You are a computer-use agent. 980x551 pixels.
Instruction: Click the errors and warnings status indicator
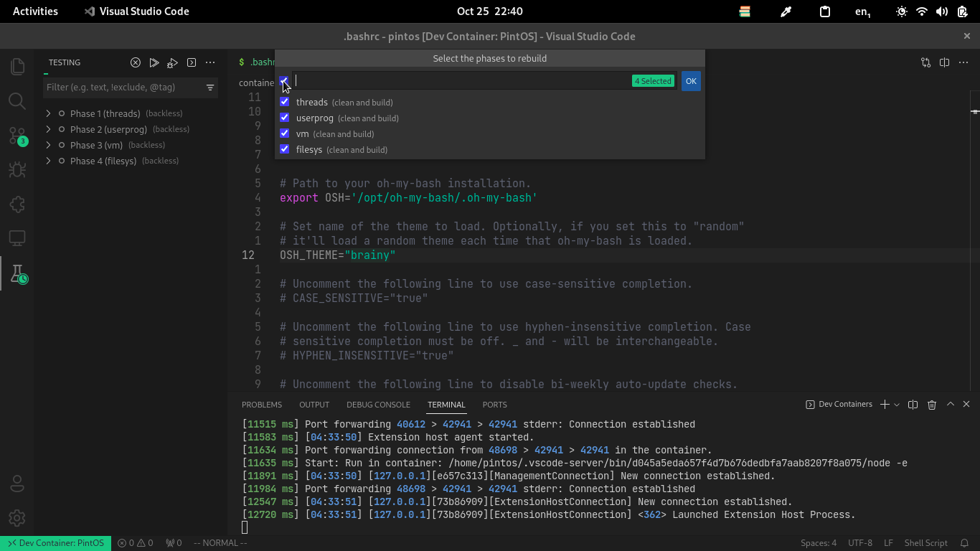136,543
